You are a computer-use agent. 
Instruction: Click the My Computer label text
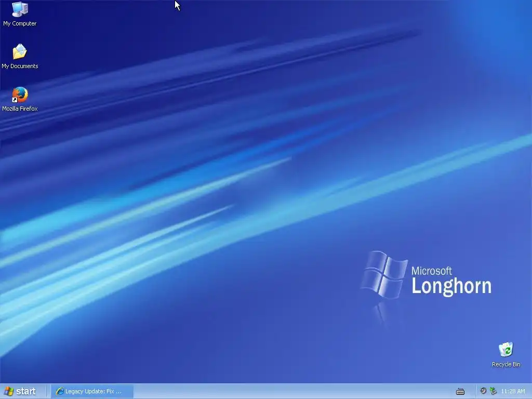(x=20, y=23)
